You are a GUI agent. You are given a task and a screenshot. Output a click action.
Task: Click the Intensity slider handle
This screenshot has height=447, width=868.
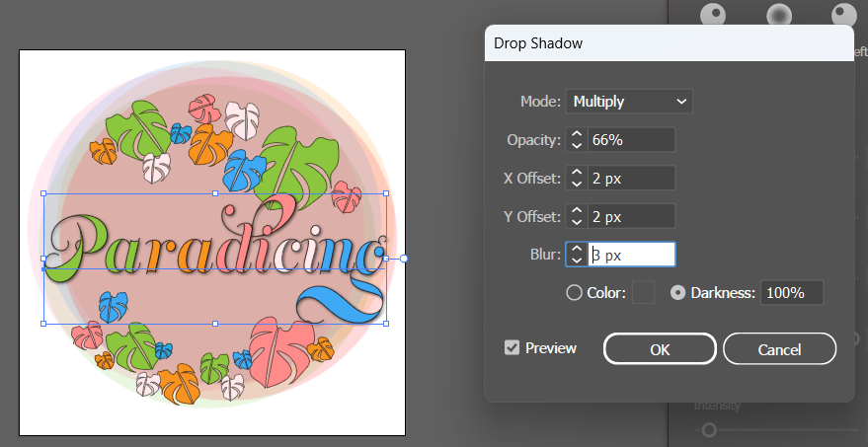click(x=707, y=429)
